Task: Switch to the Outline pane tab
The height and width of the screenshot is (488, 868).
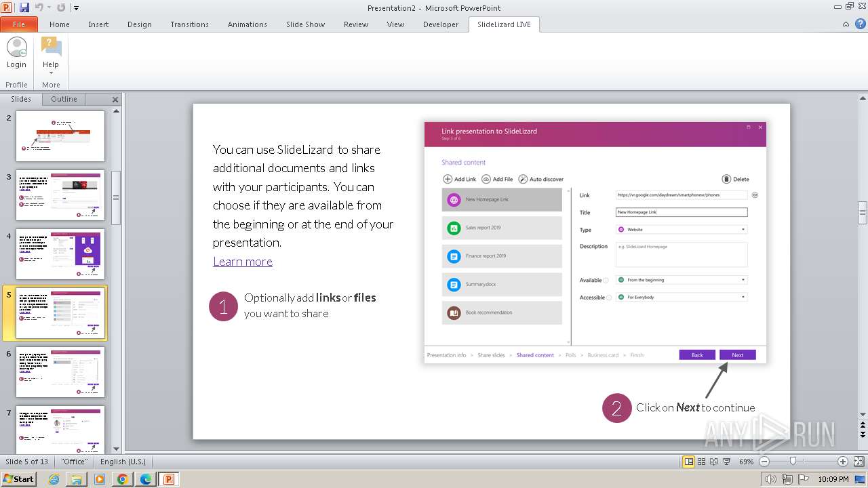Action: click(x=64, y=99)
